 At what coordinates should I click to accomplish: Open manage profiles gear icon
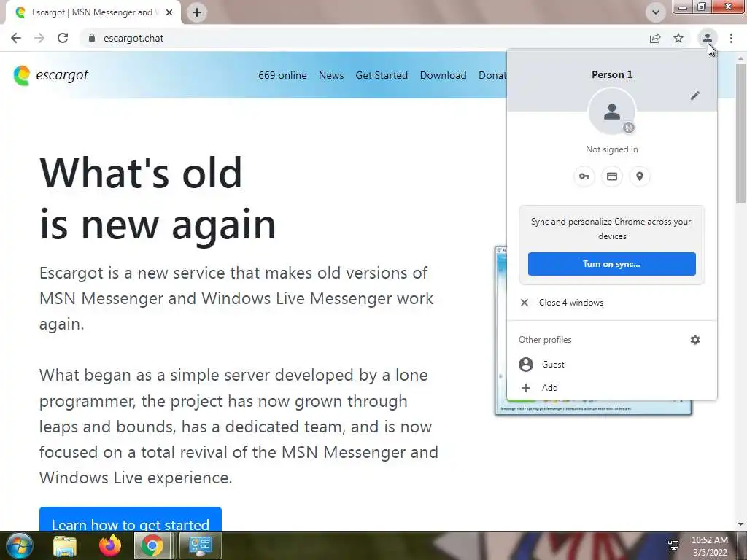(x=695, y=340)
